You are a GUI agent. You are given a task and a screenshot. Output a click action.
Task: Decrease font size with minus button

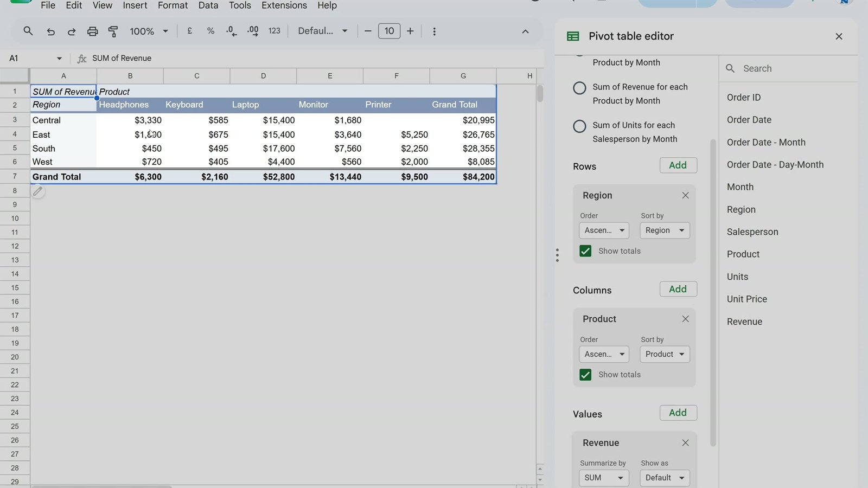(368, 31)
